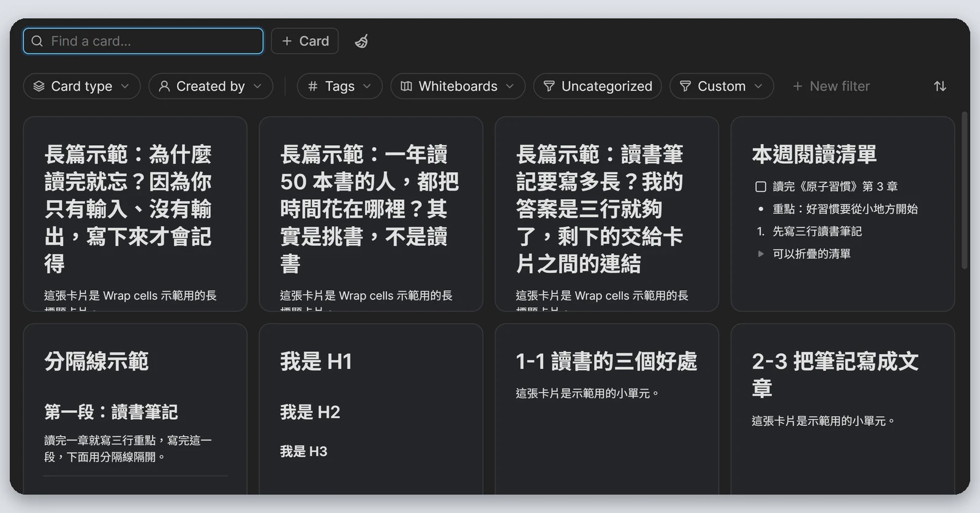980x513 pixels.
Task: Open the Created by filter dropdown
Action: [x=211, y=86]
